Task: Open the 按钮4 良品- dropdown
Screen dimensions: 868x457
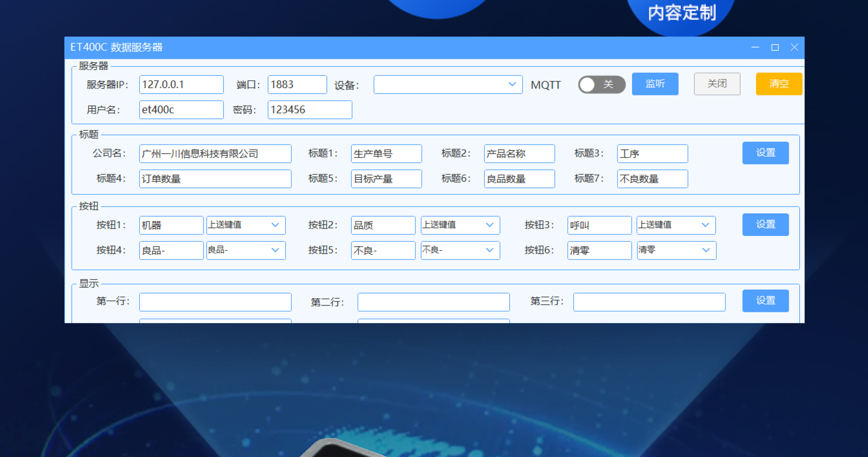Action: click(x=245, y=250)
